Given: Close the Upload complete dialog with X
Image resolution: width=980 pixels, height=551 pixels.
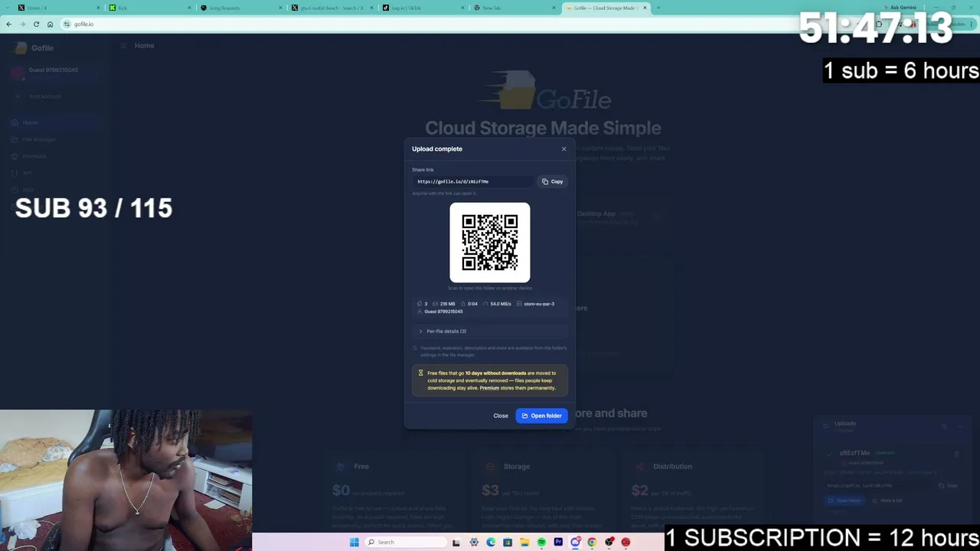Looking at the screenshot, I should click(x=564, y=148).
